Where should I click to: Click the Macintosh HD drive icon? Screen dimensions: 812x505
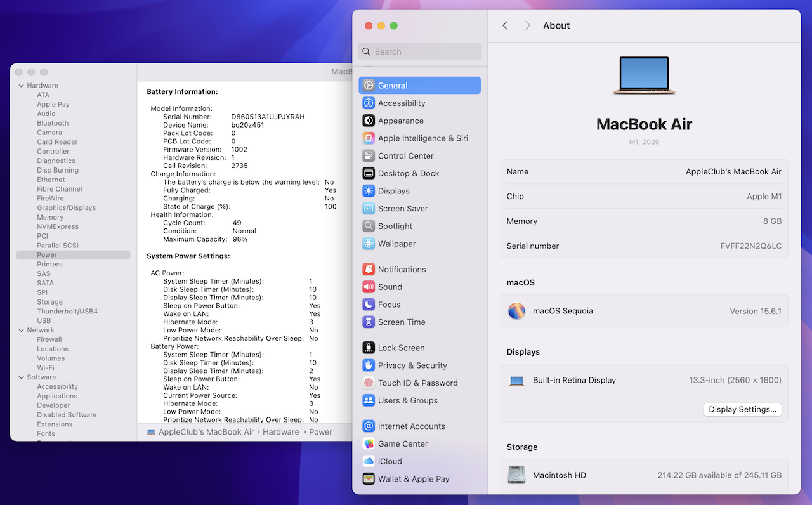pyautogui.click(x=517, y=475)
